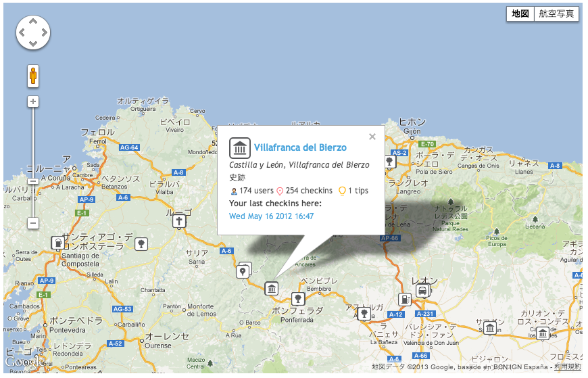Select the 史跡 category label

tap(237, 178)
